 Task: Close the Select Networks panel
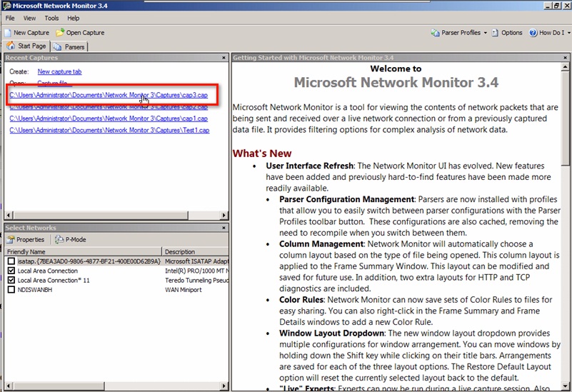224,228
